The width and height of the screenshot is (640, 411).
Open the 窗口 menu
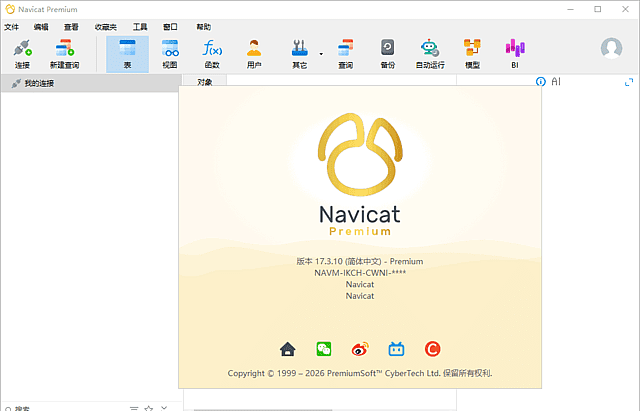pos(170,27)
